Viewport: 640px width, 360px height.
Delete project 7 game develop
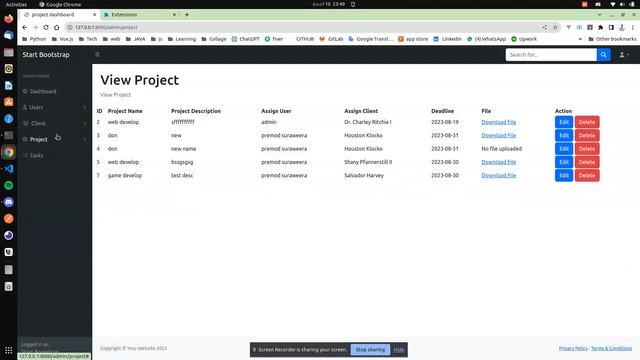tap(587, 176)
